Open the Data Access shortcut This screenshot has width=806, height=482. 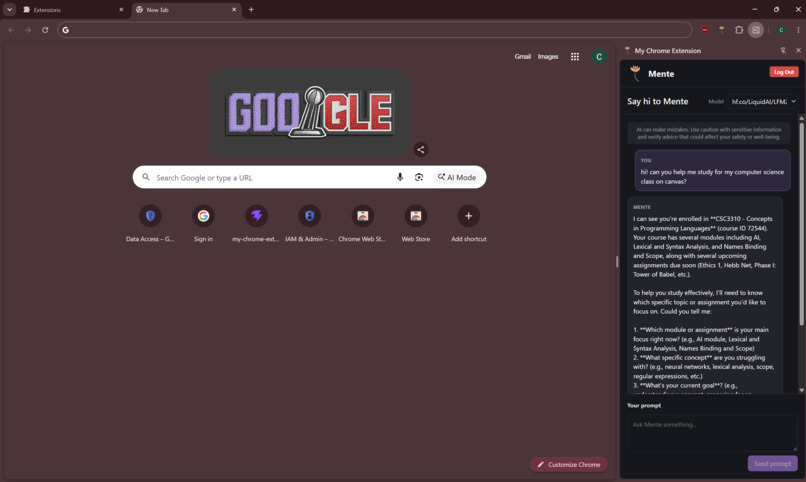point(150,224)
